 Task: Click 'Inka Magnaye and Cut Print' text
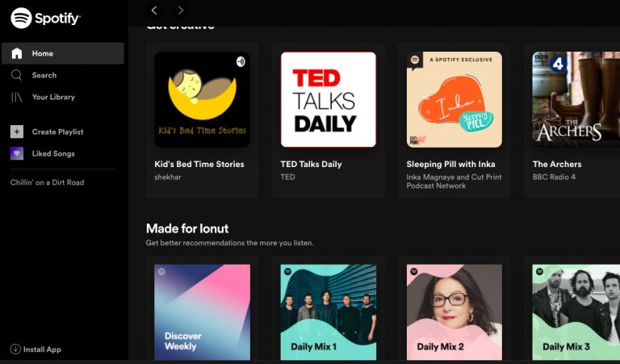click(x=454, y=177)
